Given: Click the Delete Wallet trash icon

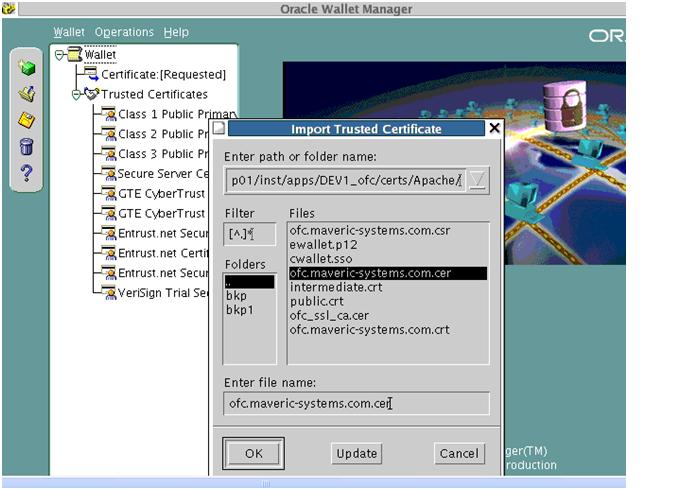Looking at the screenshot, I should point(27,146).
